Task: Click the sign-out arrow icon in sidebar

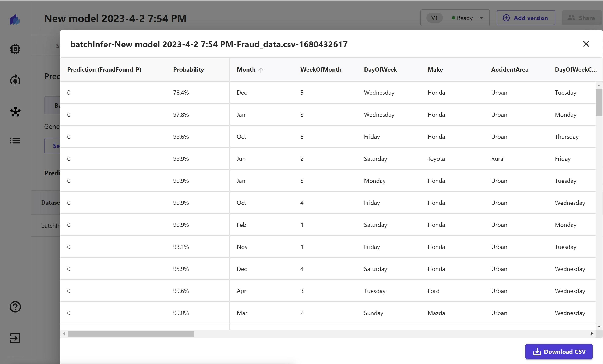Action: pos(15,338)
